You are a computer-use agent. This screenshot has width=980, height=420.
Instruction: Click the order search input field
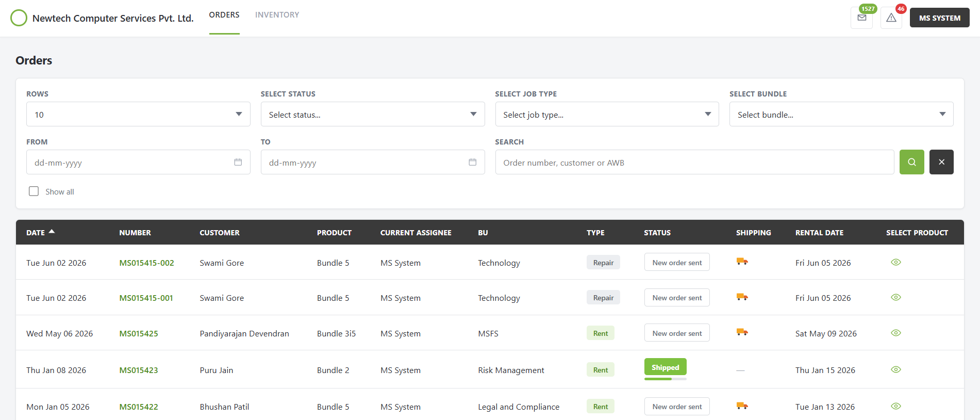click(694, 162)
